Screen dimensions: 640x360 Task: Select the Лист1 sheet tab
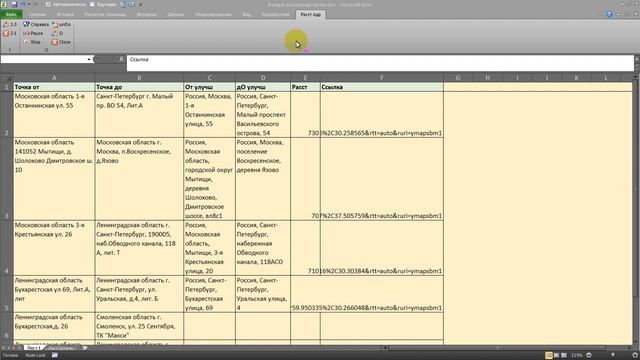[x=33, y=348]
